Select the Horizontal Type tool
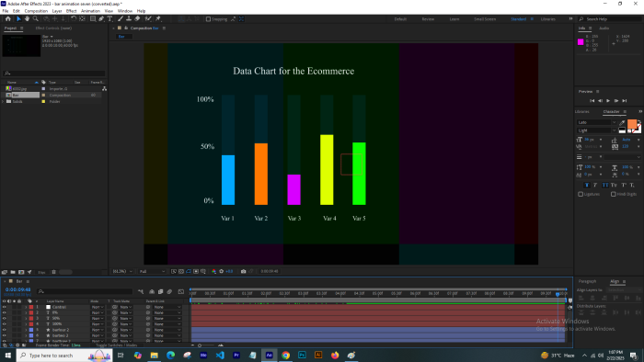 110,19
